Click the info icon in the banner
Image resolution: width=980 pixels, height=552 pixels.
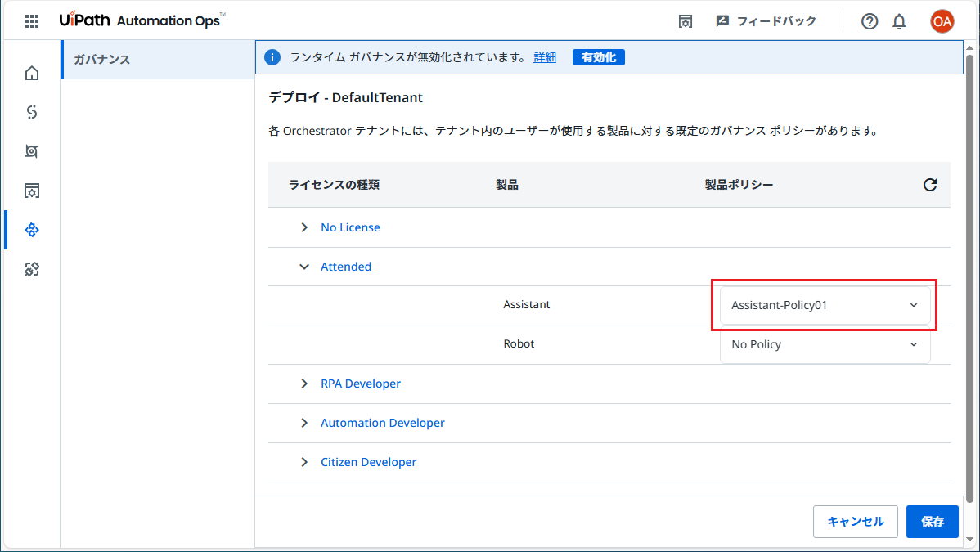[272, 57]
